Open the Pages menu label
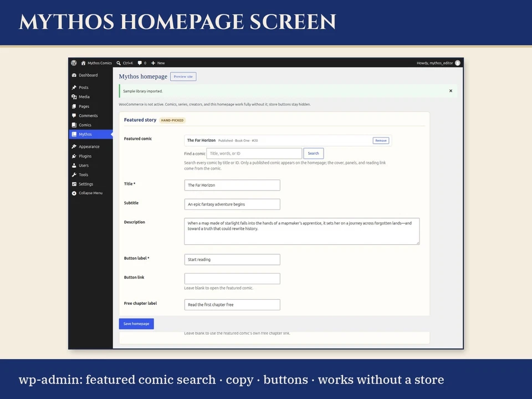The image size is (532, 399). (x=84, y=106)
